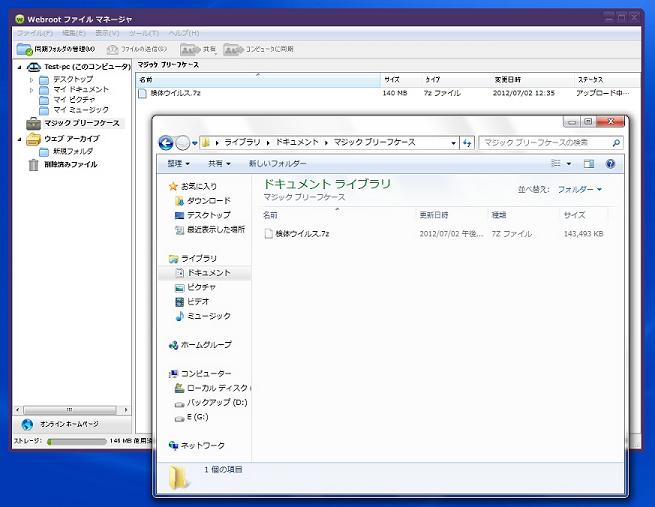Image resolution: width=655 pixels, height=507 pixels.
Task: Open 削除済みファイル trash in Webroot tree
Action: [71, 165]
